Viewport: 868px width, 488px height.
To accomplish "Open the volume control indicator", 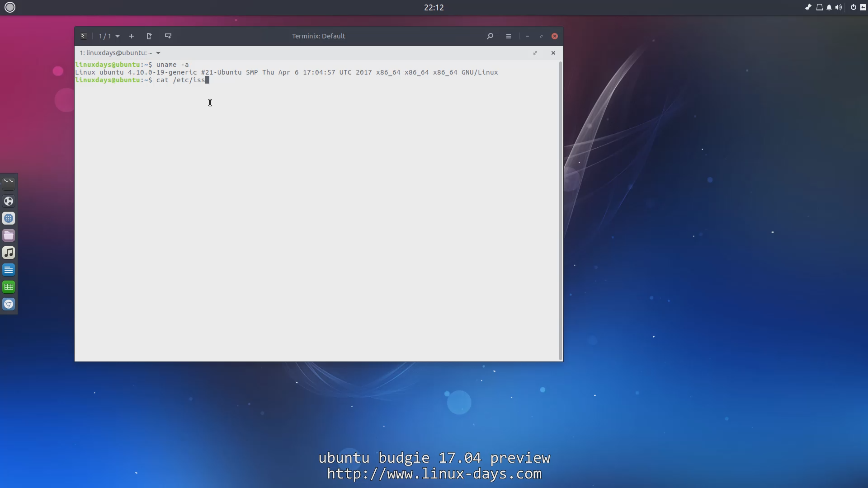I will 839,7.
